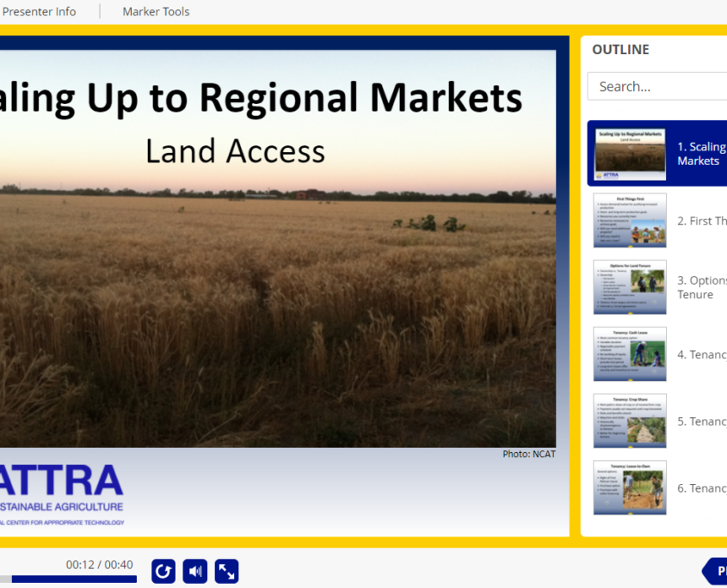Image resolution: width=727 pixels, height=588 pixels.
Task: Click the replay slide icon
Action: [x=163, y=572]
